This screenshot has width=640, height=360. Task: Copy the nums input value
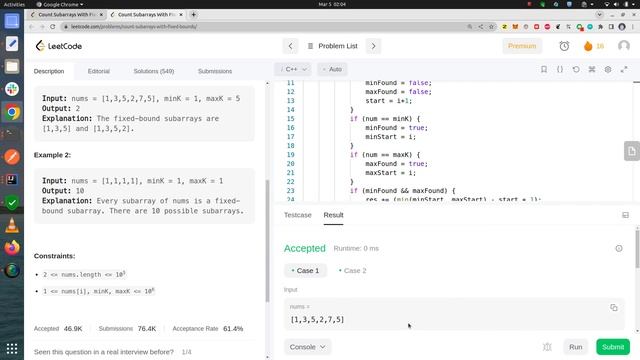click(x=613, y=307)
